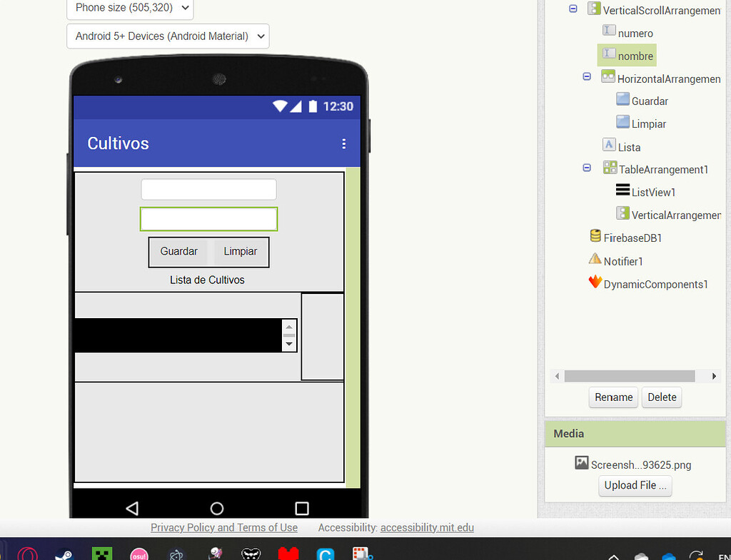Screen dimensions: 731x560
Task: Open the Privacy Policy and Terms of Use link
Action: [224, 528]
